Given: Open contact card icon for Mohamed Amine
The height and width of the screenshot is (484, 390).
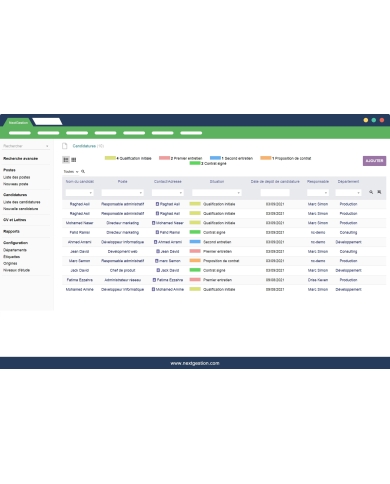Looking at the screenshot, I should (x=153, y=289).
